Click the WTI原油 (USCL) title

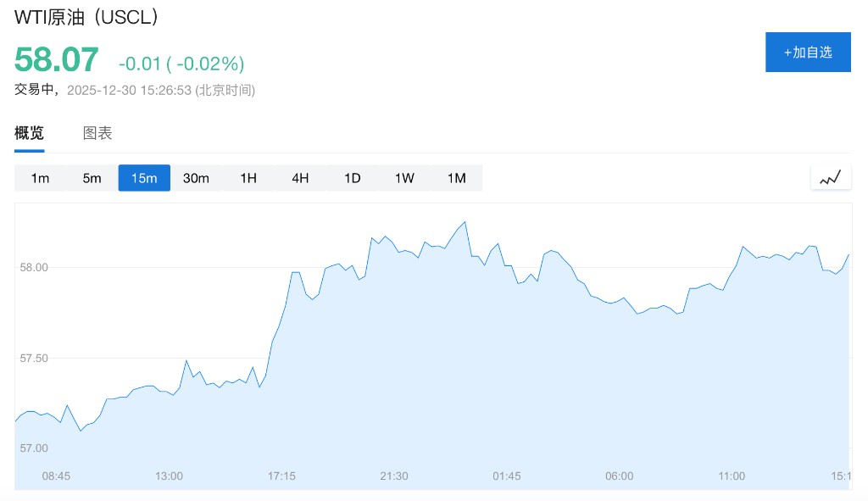(x=86, y=17)
